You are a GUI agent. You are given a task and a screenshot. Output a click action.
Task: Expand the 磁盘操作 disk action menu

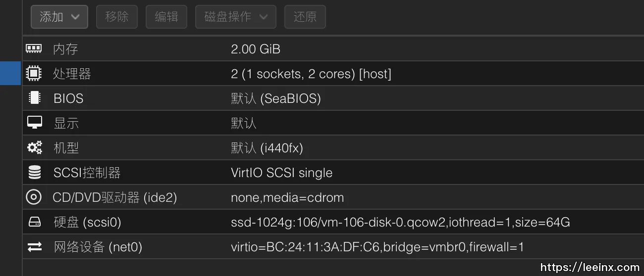(x=236, y=17)
